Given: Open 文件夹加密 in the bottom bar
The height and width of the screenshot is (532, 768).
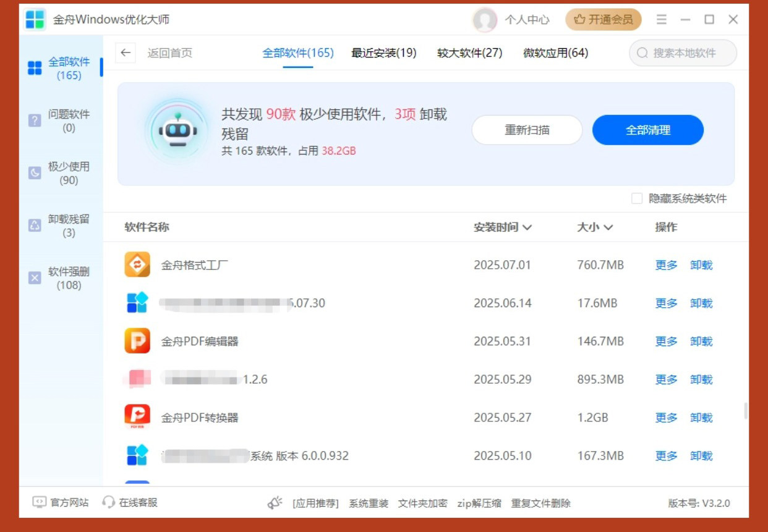Looking at the screenshot, I should (x=423, y=504).
